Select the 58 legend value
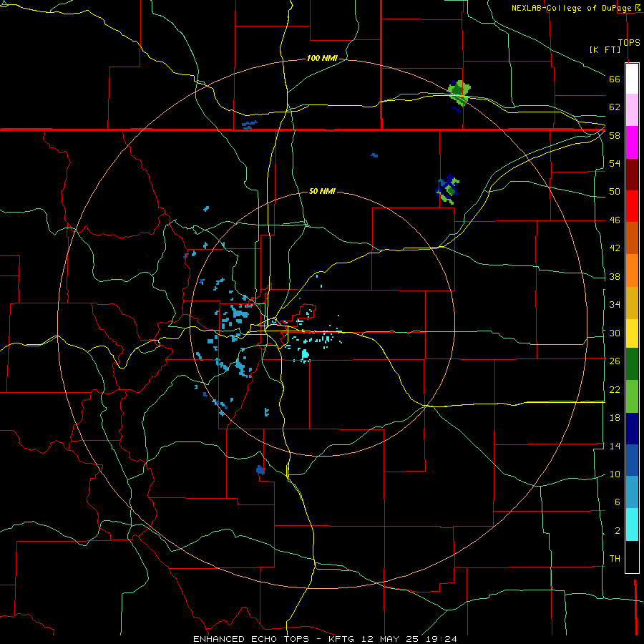Screen dimensions: 644x644 (615, 135)
